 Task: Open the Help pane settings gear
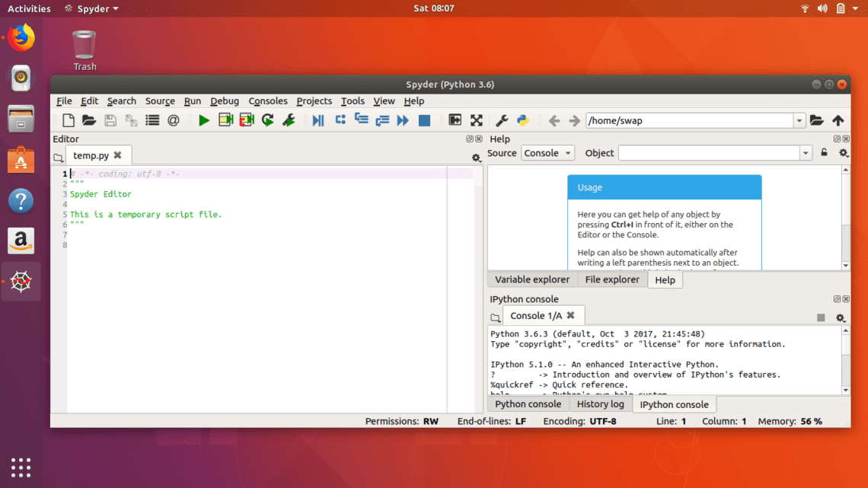click(844, 153)
